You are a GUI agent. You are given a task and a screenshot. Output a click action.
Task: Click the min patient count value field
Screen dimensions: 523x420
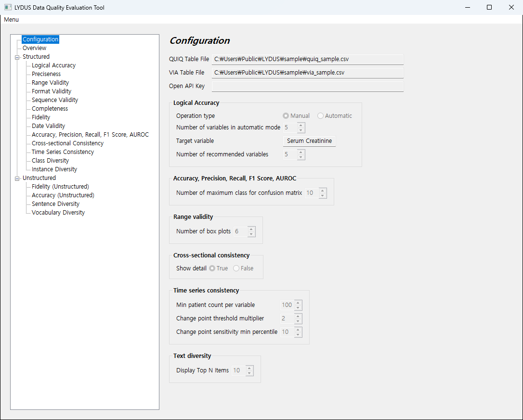point(288,305)
